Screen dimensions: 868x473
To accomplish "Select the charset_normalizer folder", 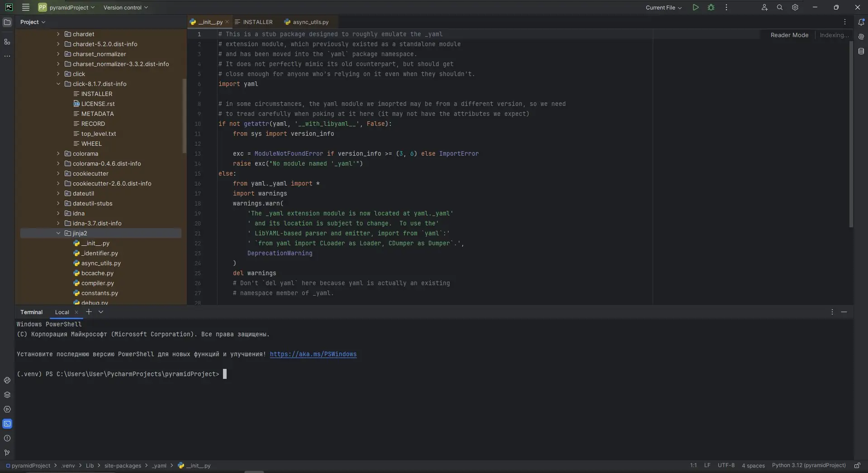I will pos(99,54).
